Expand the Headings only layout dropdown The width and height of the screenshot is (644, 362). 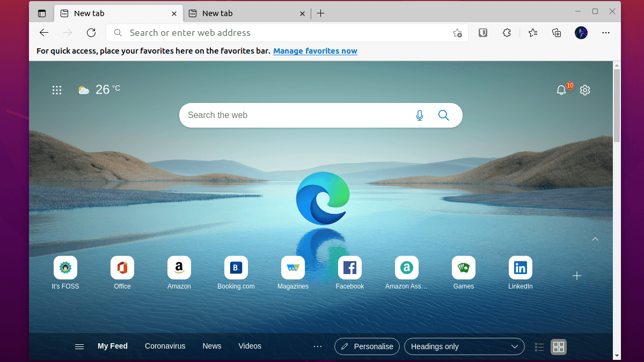coord(464,346)
